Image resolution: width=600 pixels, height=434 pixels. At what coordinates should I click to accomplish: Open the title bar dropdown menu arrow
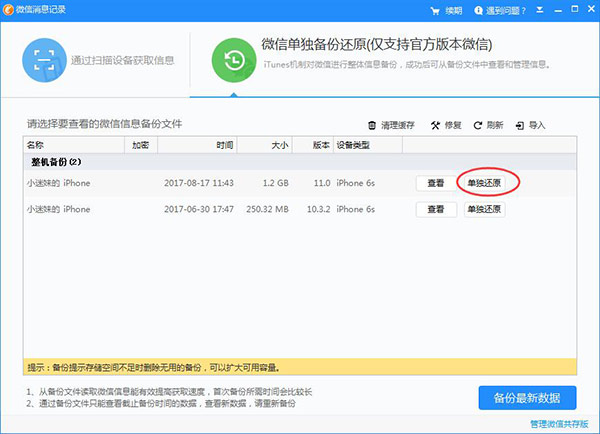(540, 10)
